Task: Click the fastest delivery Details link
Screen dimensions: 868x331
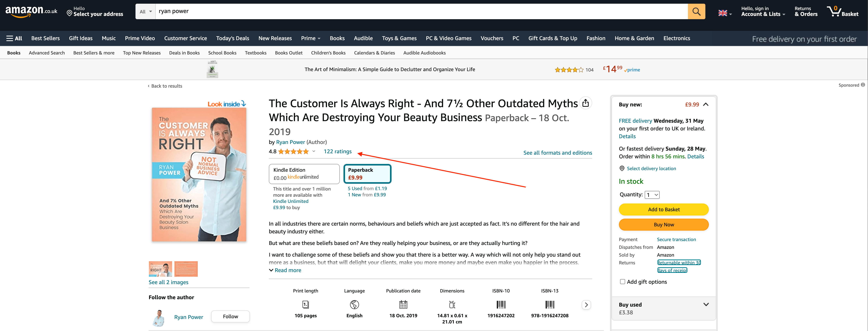Action: tap(695, 157)
